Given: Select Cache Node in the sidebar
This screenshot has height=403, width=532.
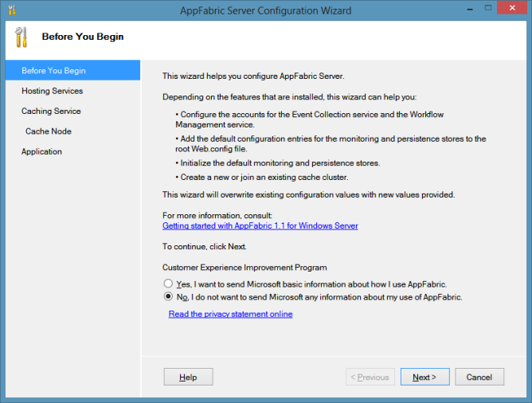Looking at the screenshot, I should coord(48,131).
